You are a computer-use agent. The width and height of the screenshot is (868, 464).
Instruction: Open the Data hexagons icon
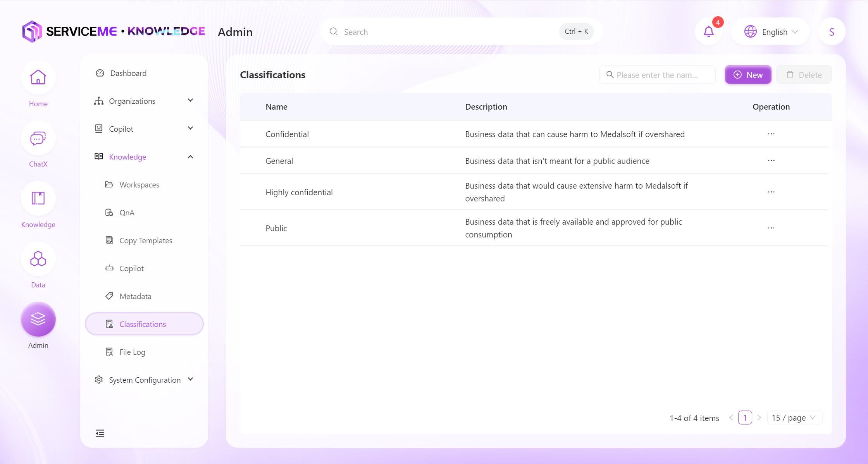click(x=38, y=259)
